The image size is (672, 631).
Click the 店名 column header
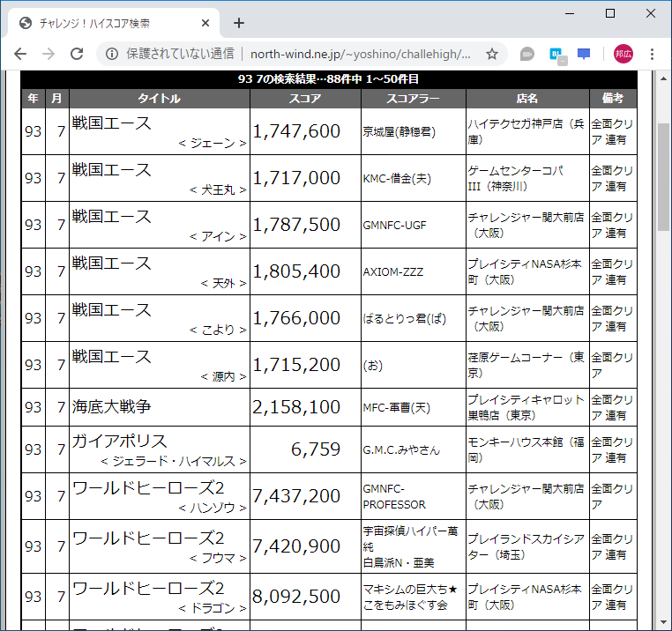pyautogui.click(x=527, y=99)
